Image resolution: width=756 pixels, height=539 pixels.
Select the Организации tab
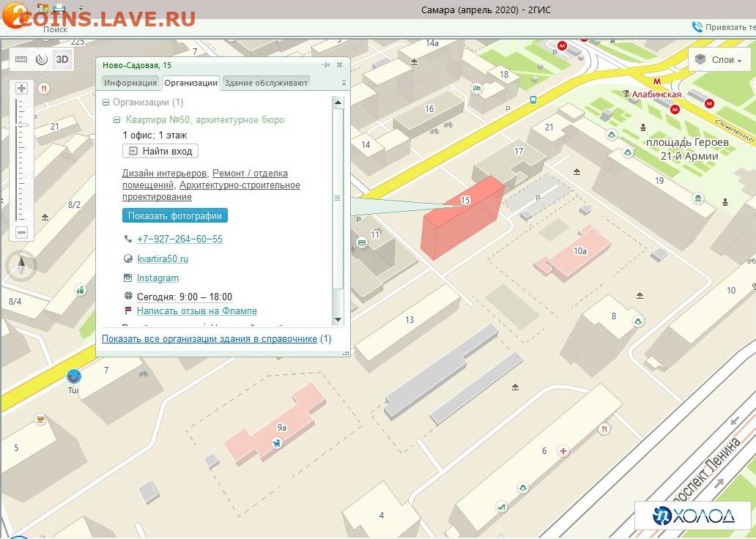click(191, 83)
